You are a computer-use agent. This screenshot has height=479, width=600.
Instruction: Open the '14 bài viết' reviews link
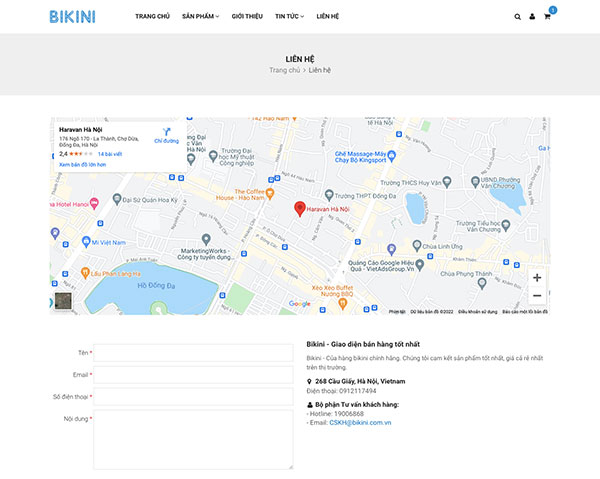point(110,154)
